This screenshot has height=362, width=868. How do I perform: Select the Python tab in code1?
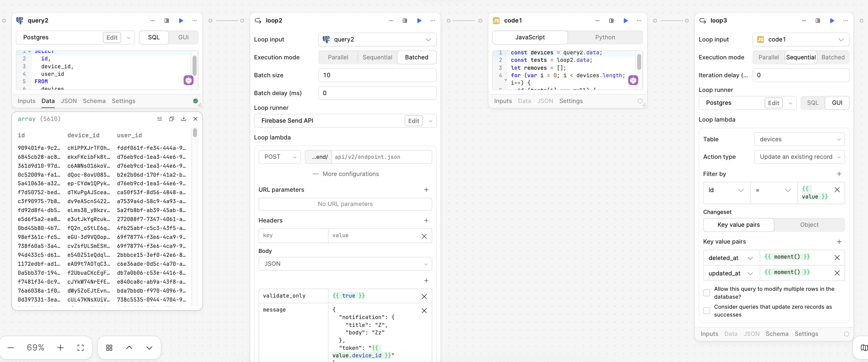[605, 37]
